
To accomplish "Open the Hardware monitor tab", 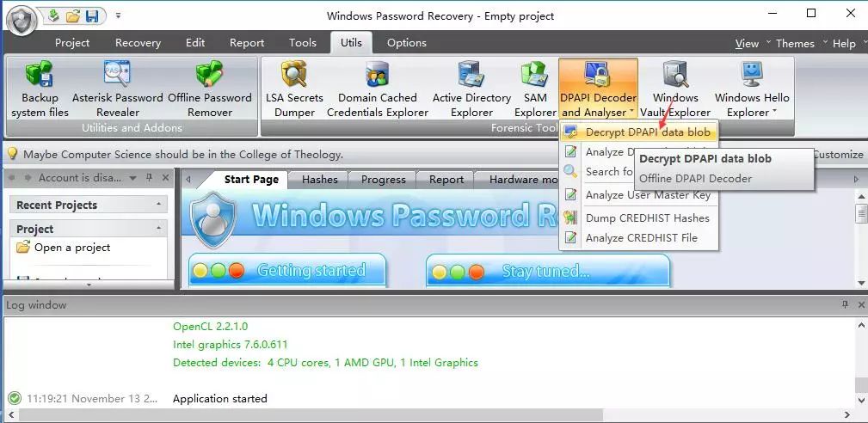I will tap(523, 179).
